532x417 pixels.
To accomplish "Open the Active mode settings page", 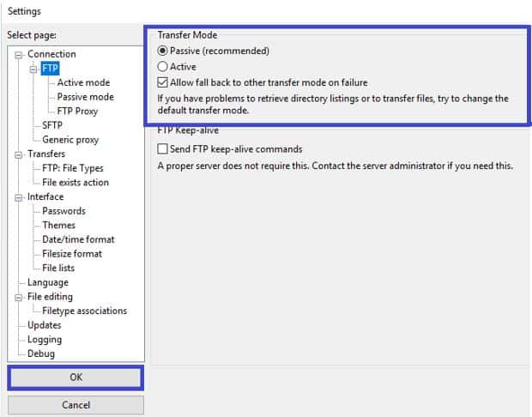I will [x=83, y=82].
